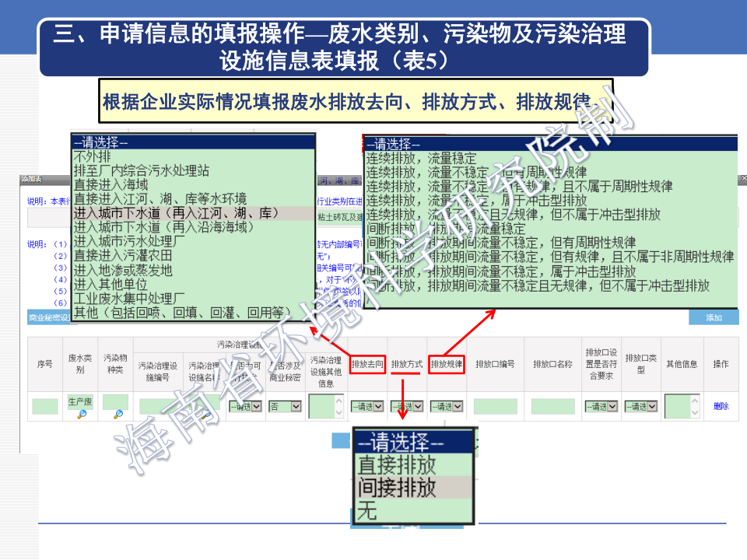747x560 pixels.
Task: Click down arrow of 其他信息 text area scrollbar
Action: click(695, 413)
